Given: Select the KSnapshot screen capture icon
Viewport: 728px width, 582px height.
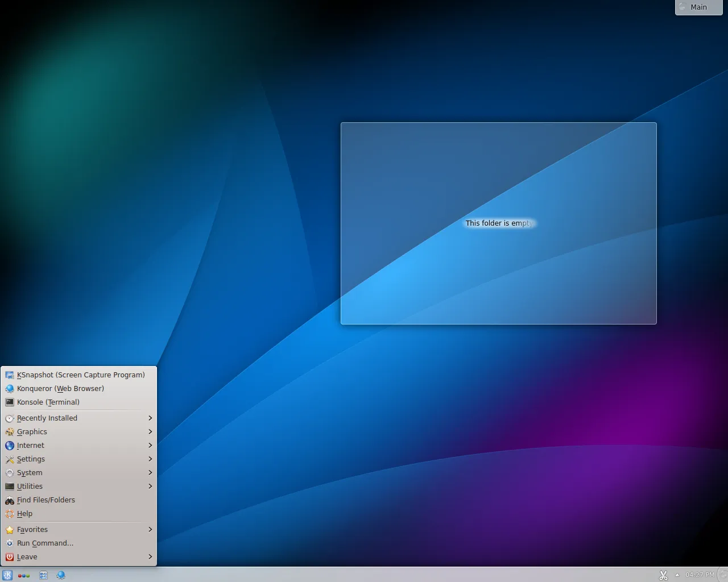Looking at the screenshot, I should (x=10, y=375).
